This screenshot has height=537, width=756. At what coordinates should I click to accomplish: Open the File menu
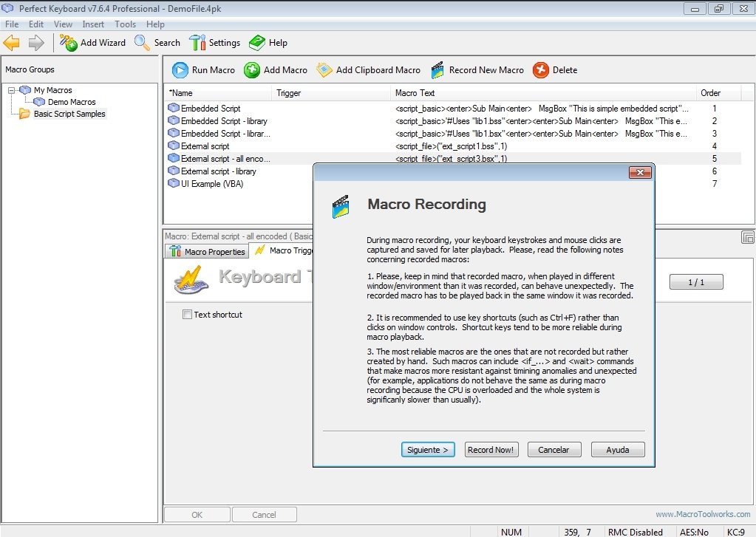point(12,24)
